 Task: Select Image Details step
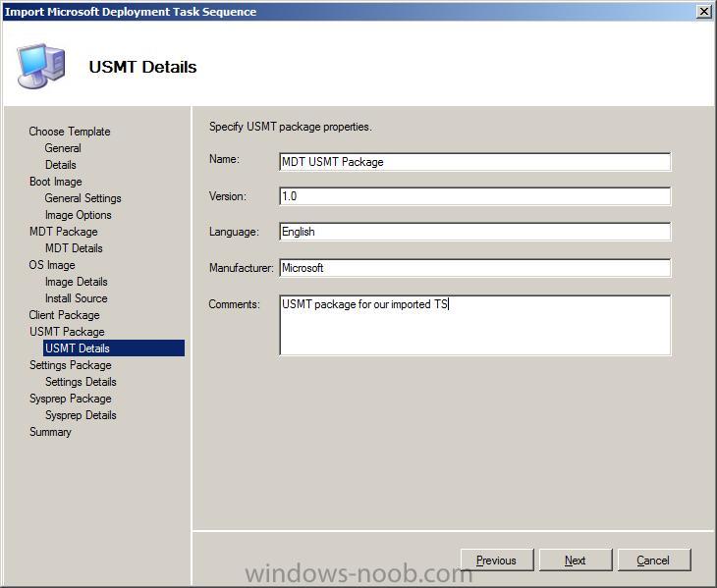point(77,282)
